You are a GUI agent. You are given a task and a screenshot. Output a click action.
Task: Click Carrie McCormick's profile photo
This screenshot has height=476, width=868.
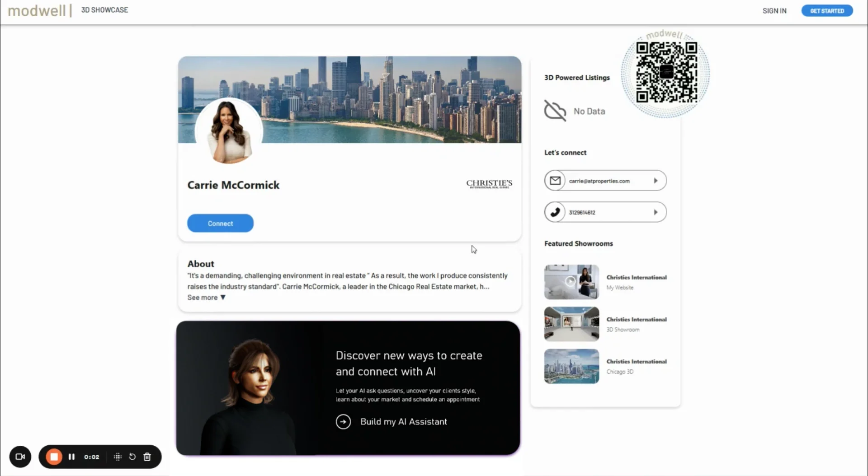coord(229,131)
